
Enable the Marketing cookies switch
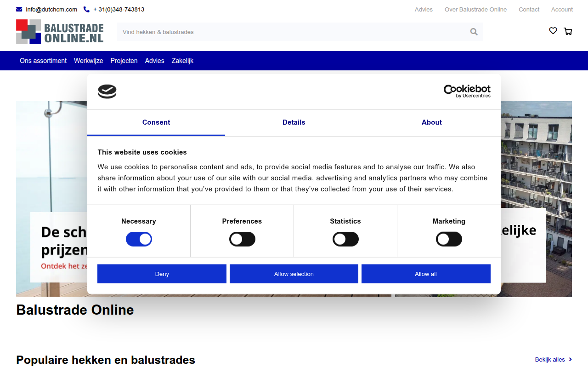coord(449,239)
